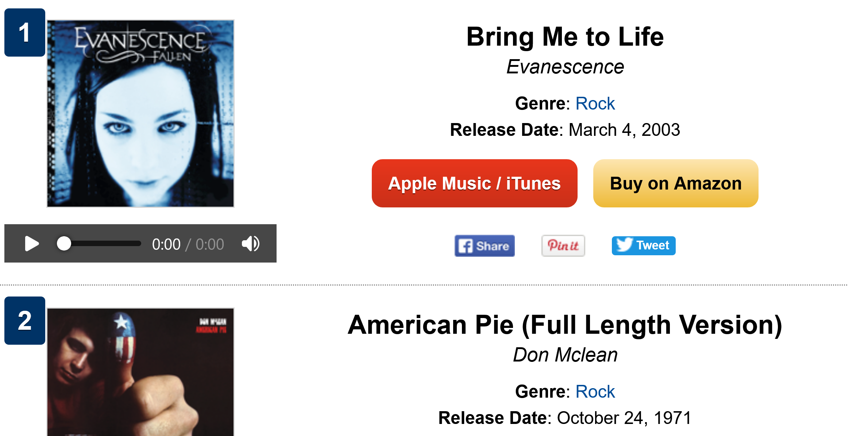Click the Evanescence Fallen album cover

coord(140,114)
